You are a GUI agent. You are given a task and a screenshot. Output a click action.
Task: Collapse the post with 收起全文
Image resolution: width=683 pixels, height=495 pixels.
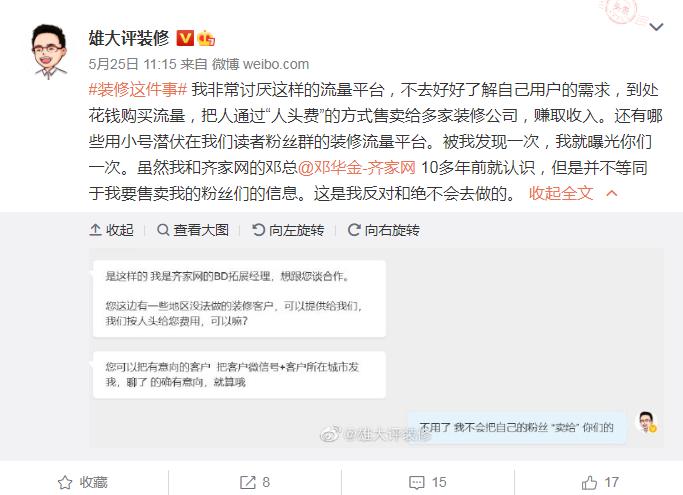coord(561,193)
